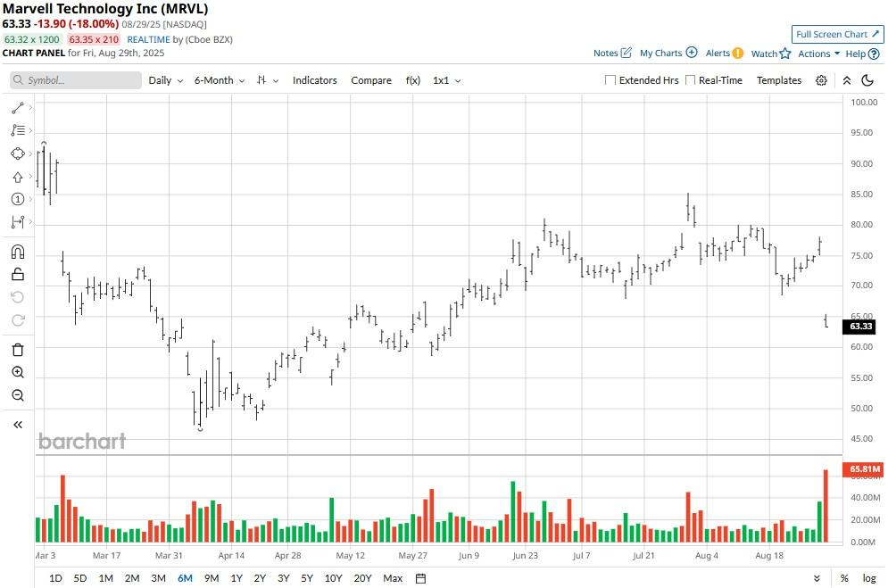Image resolution: width=888 pixels, height=588 pixels.
Task: Open chart settings gear icon
Action: 821,80
